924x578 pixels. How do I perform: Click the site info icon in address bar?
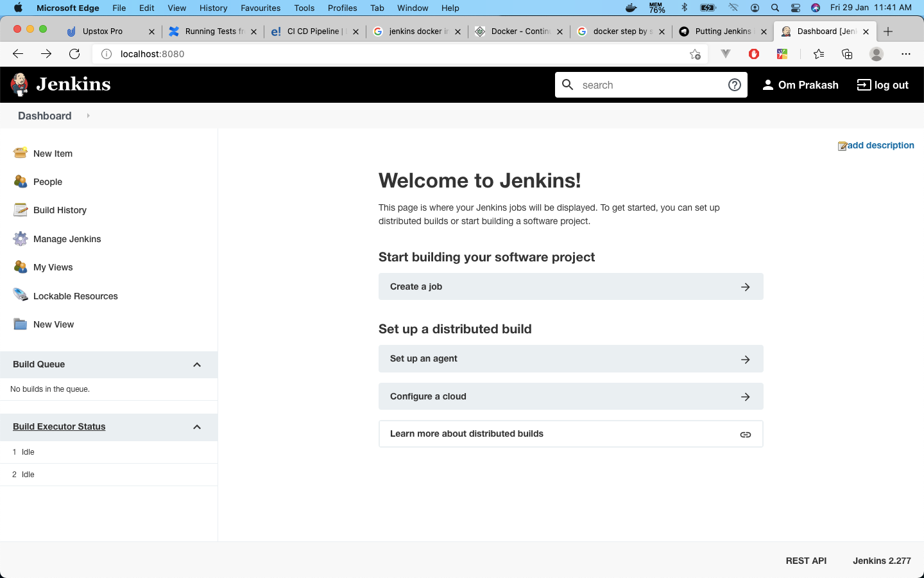point(107,54)
